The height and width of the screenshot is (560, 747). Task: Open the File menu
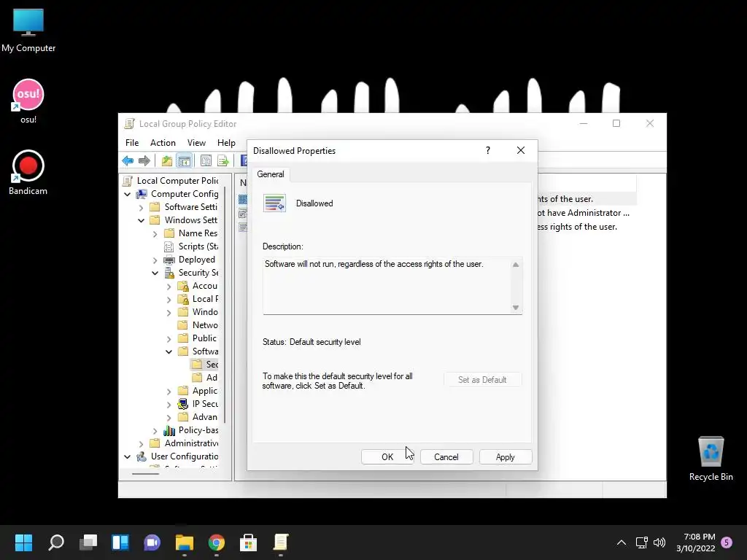132,143
